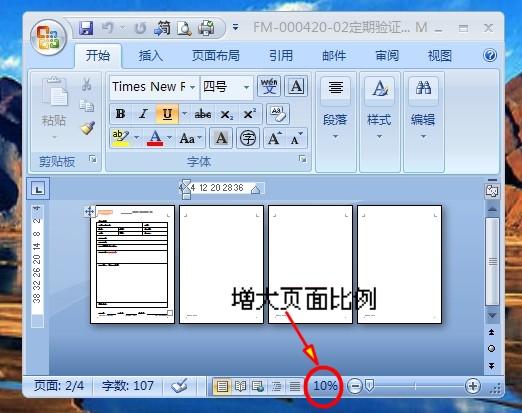Open Change Case Aa dropdown
The height and width of the screenshot is (413, 522).
(x=190, y=138)
